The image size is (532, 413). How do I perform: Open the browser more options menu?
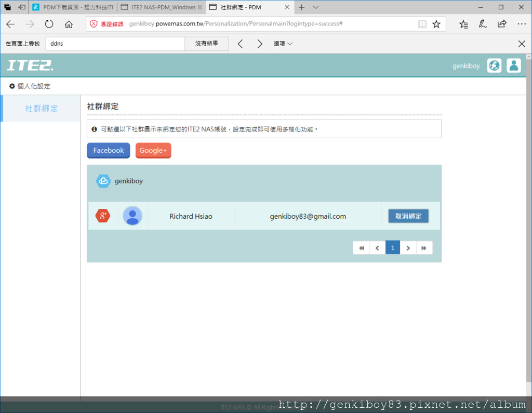(x=522, y=24)
